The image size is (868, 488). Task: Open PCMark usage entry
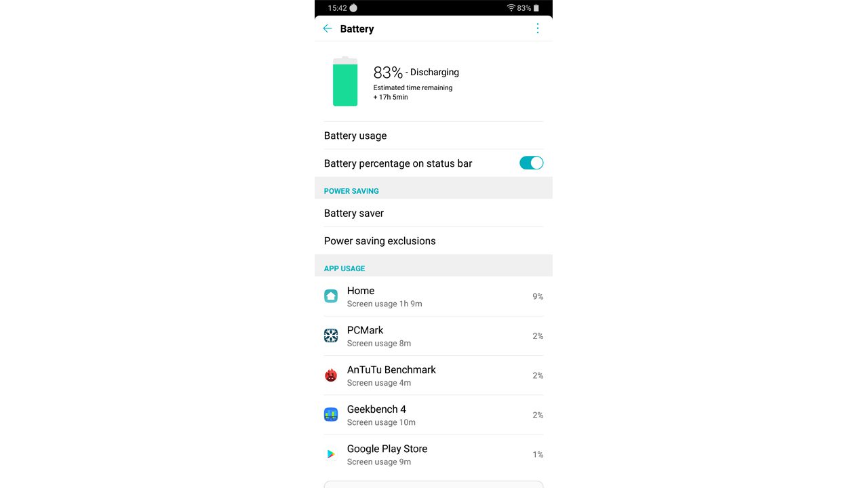(433, 335)
